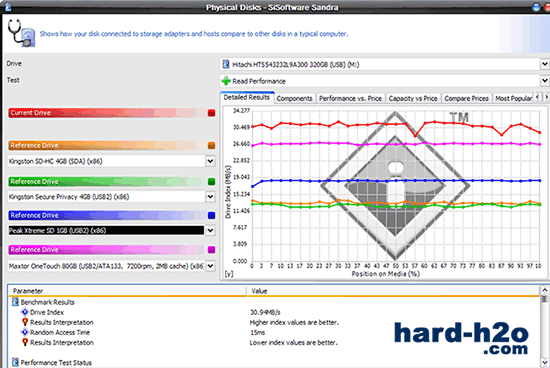550x368 pixels.
Task: Click the stethoscope disk module icon
Action: click(22, 33)
